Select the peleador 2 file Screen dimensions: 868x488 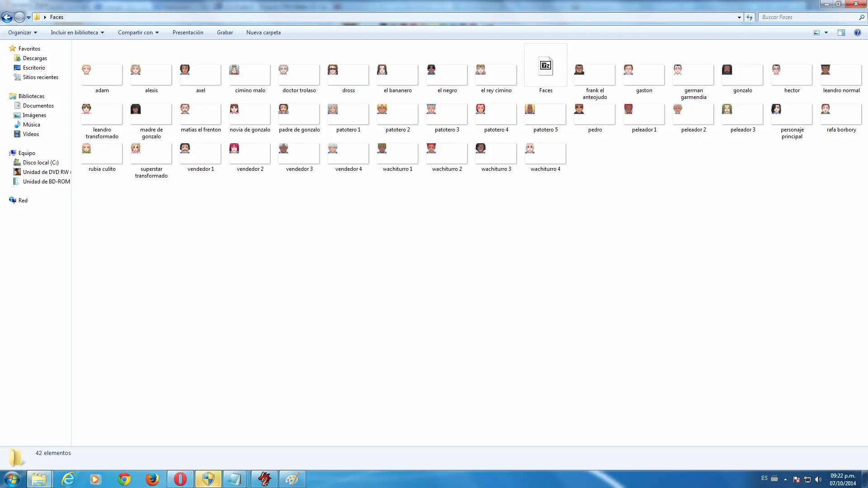pyautogui.click(x=693, y=114)
